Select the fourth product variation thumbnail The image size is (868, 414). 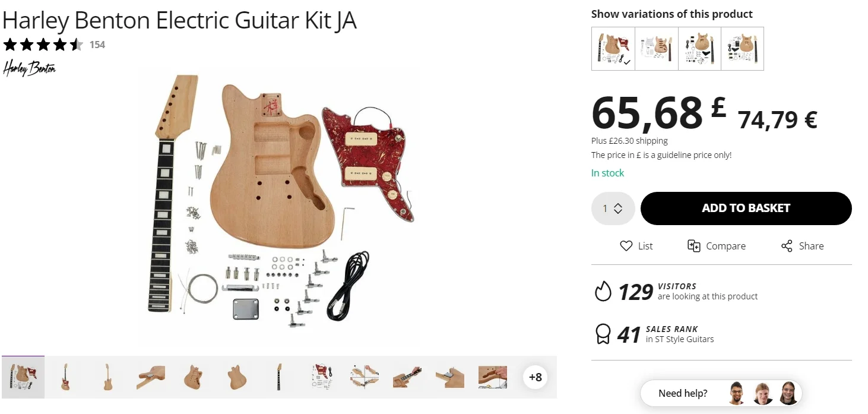742,49
